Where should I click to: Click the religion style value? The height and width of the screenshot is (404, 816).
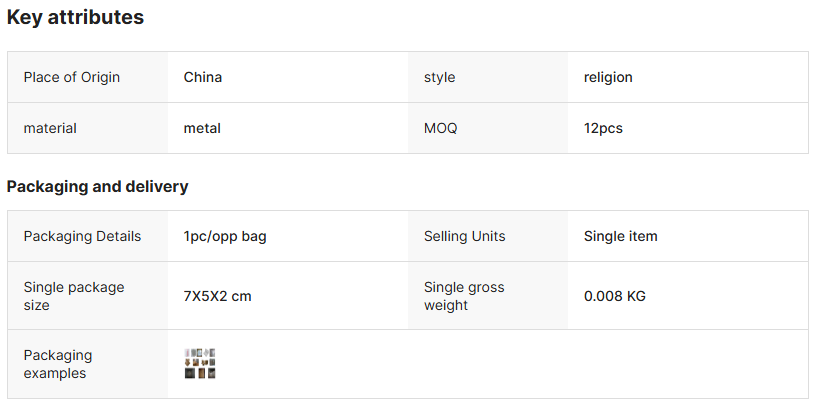[608, 78]
